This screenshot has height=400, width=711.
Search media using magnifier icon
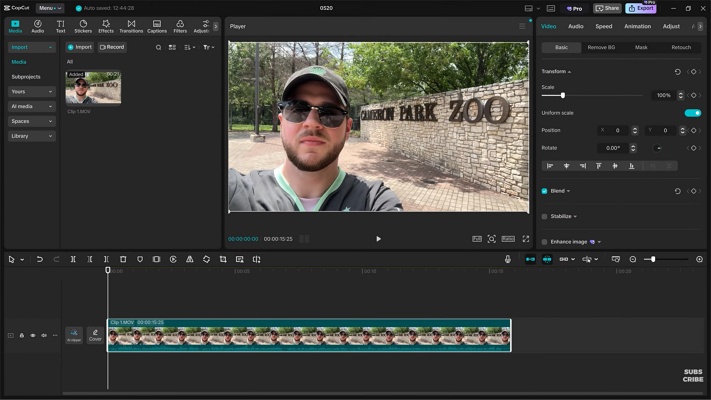(x=158, y=47)
